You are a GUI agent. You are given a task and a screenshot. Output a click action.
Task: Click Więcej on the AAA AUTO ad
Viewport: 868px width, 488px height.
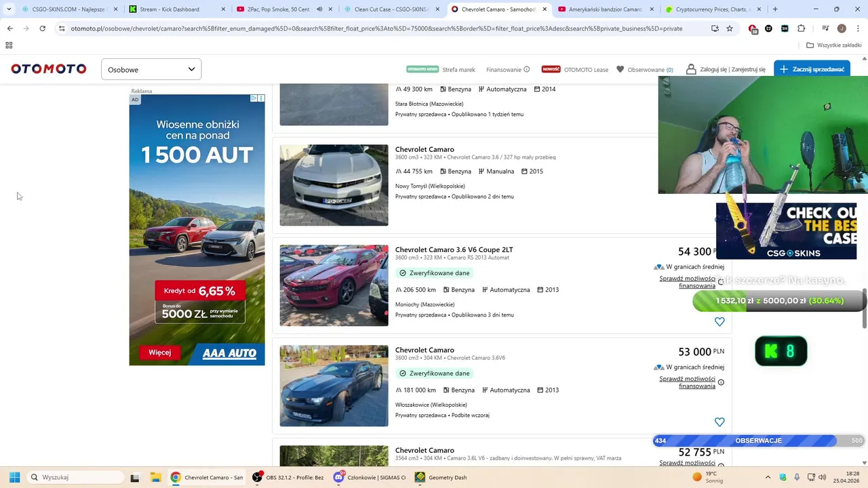pos(160,352)
